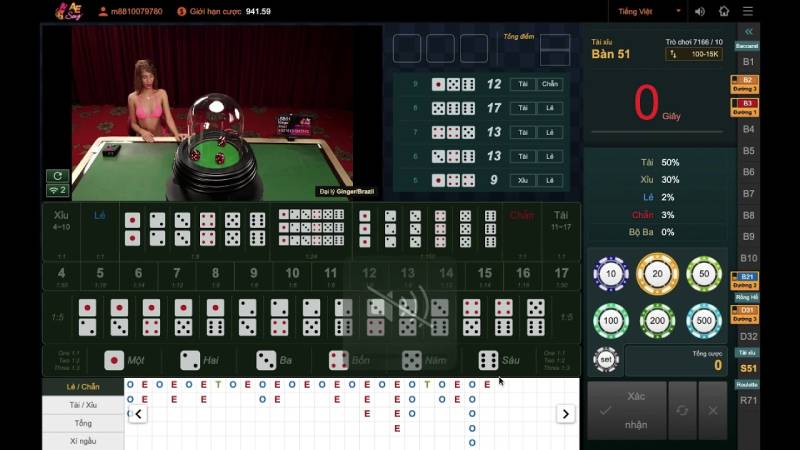The image size is (800, 450).
Task: Bet on single die Một
Action: pos(125,360)
